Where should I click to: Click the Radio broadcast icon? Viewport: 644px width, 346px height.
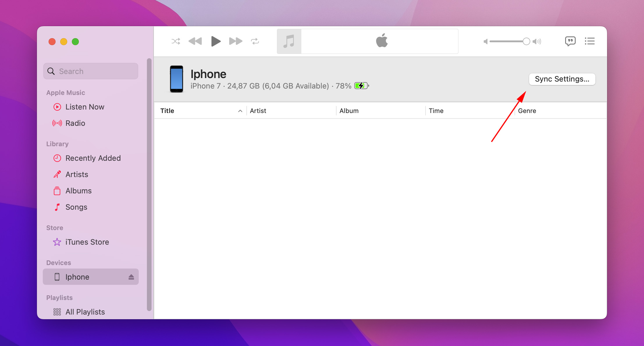[57, 123]
